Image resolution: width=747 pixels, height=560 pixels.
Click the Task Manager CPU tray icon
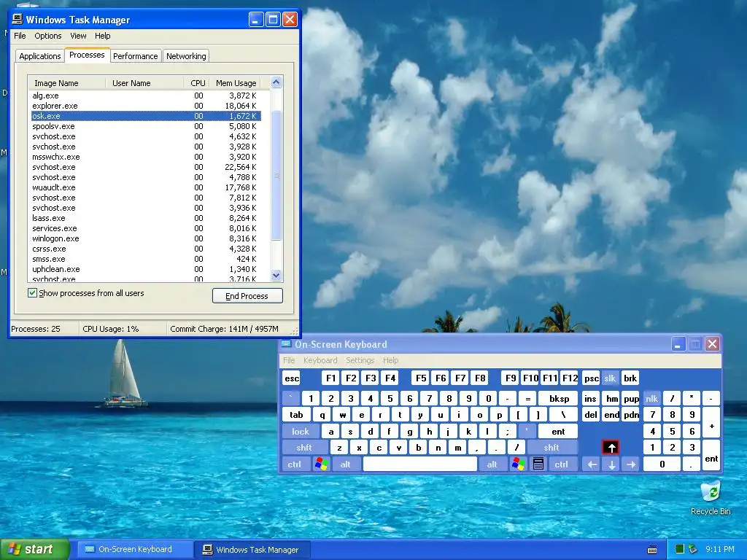(x=680, y=549)
